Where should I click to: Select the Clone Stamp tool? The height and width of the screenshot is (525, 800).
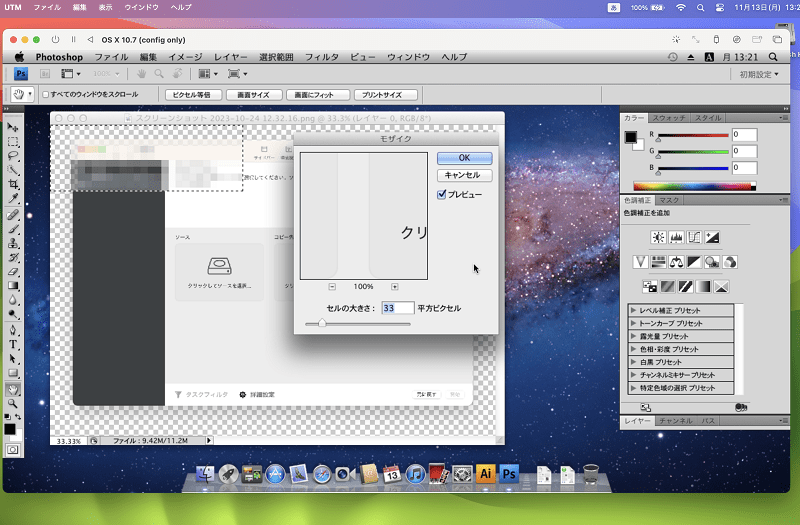point(13,243)
